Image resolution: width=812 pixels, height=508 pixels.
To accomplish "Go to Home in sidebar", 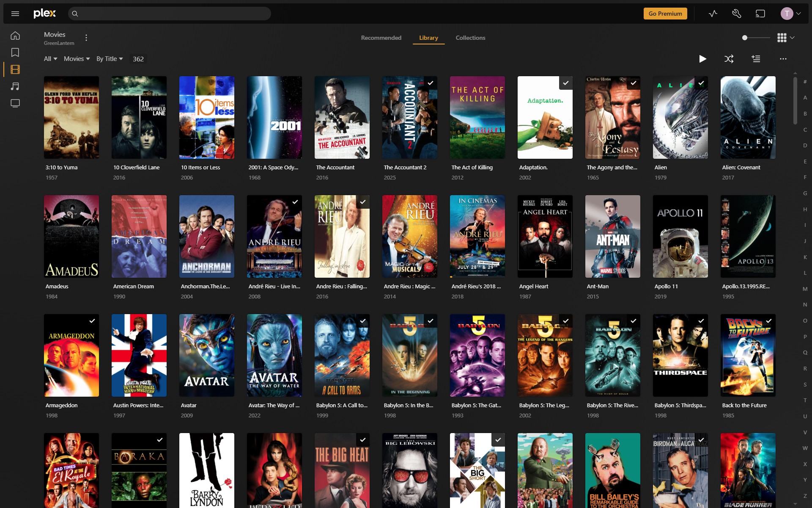I will [x=15, y=36].
